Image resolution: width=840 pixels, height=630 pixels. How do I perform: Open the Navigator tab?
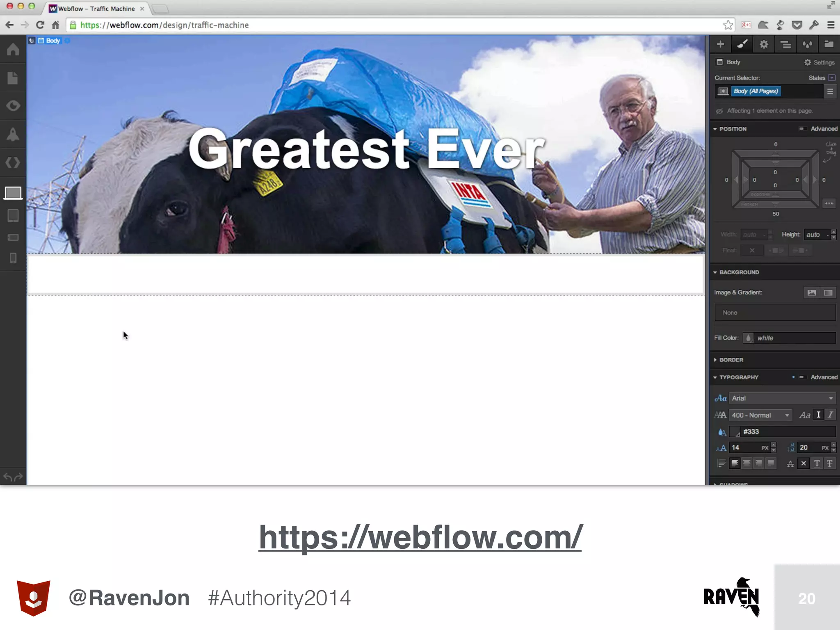(785, 44)
